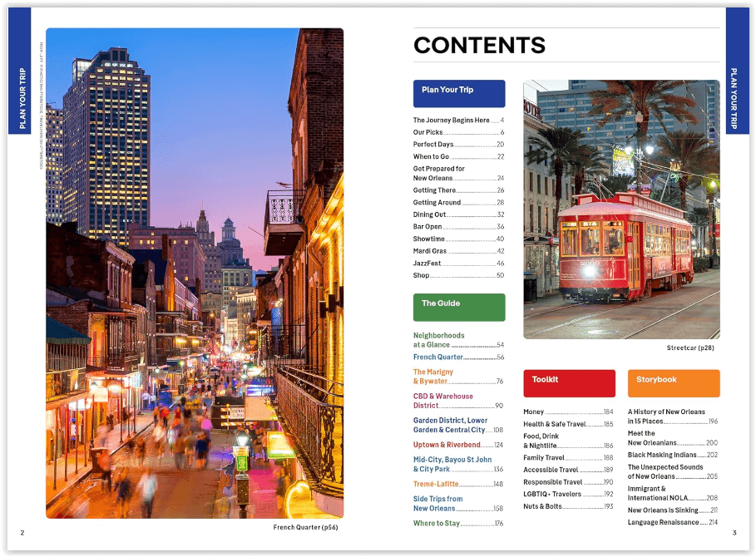The image size is (756, 557).
Task: Click the Money entry under Toolkit
Action: tap(568, 412)
